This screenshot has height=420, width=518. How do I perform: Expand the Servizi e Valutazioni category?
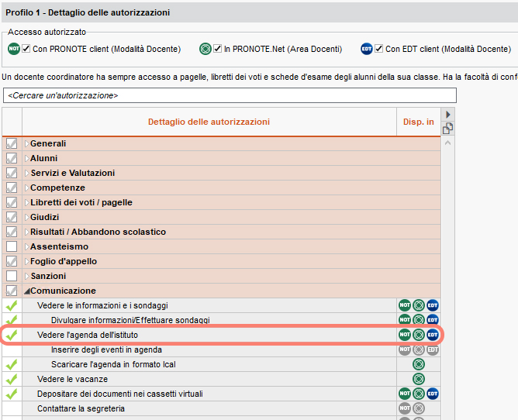coord(27,173)
